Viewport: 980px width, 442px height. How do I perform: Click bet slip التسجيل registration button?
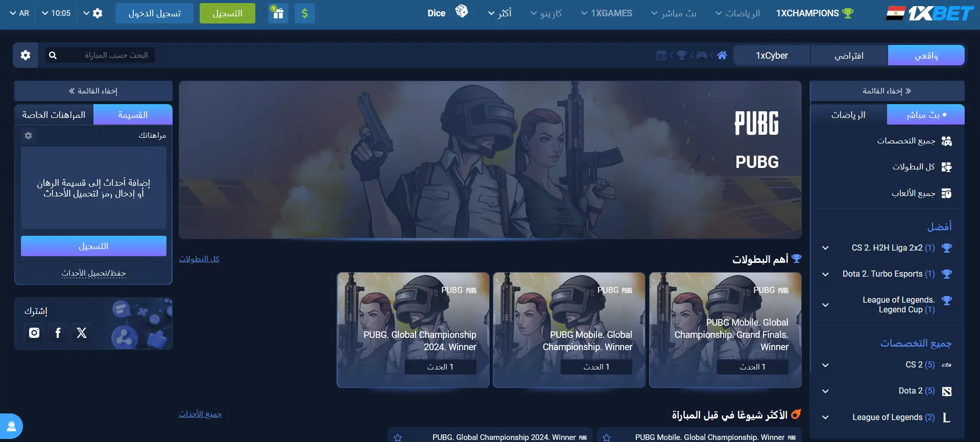click(x=93, y=246)
